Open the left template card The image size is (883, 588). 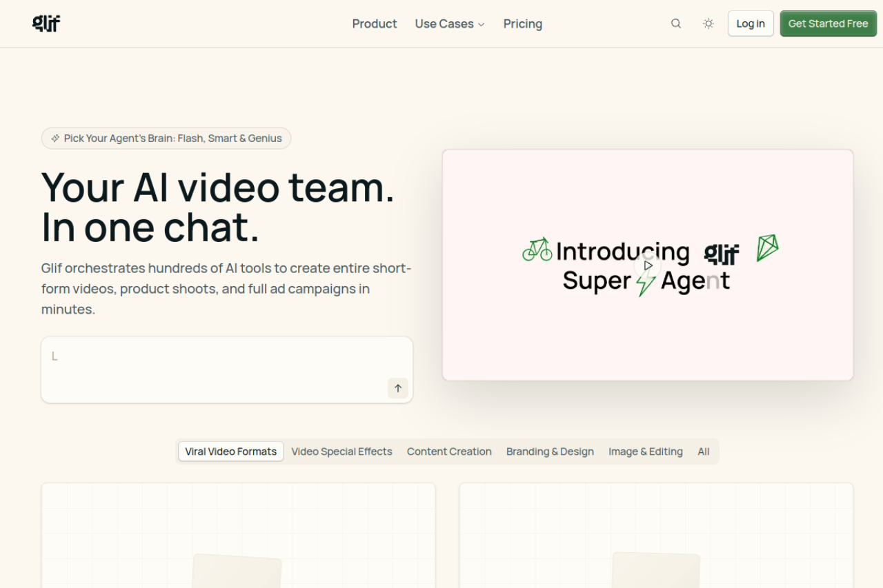(x=238, y=536)
